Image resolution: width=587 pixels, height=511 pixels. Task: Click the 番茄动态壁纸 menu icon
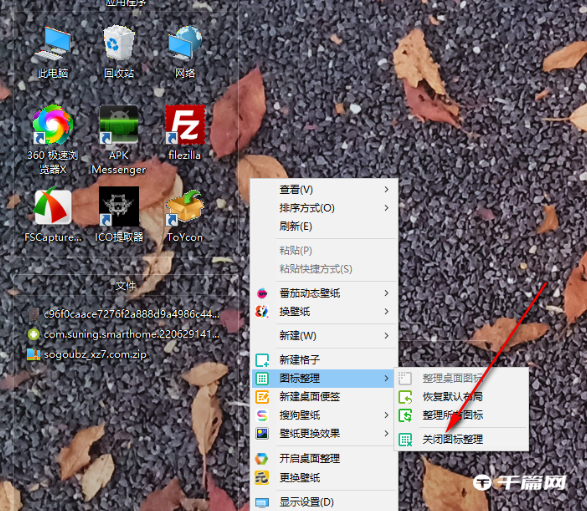click(262, 293)
